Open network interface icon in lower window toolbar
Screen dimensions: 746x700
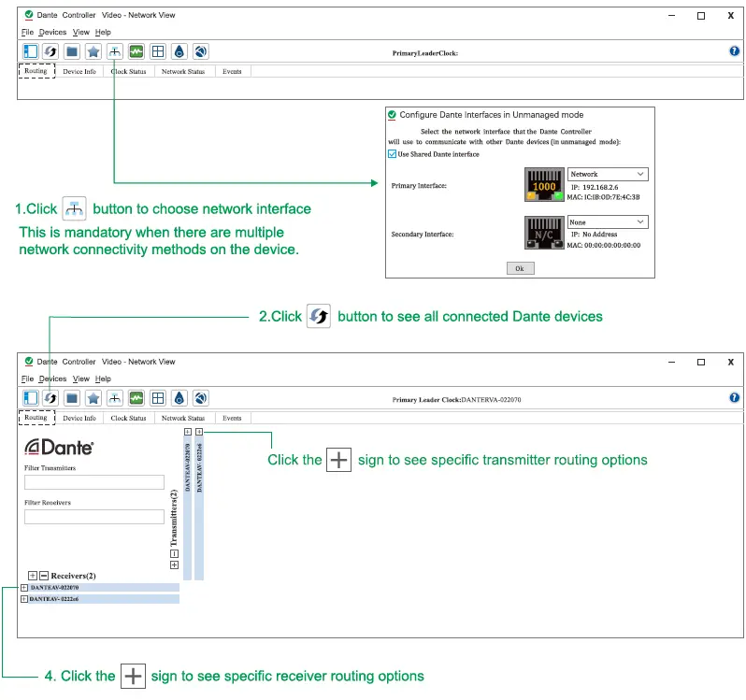click(115, 398)
